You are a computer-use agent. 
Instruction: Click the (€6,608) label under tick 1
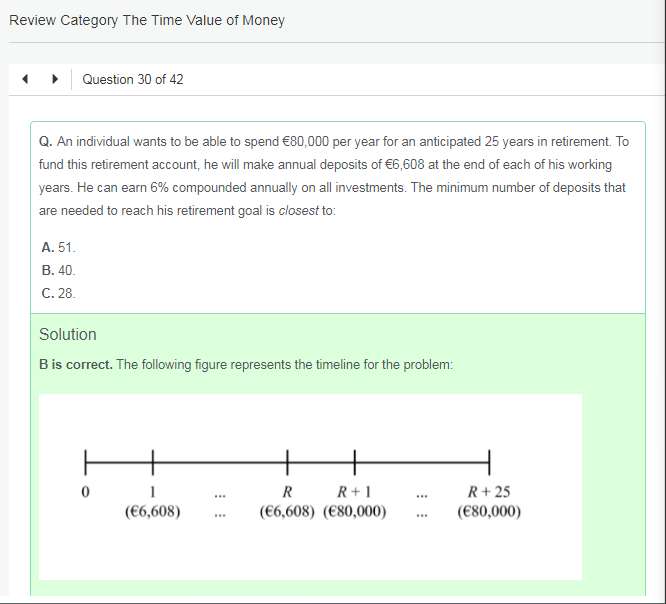pyautogui.click(x=152, y=512)
